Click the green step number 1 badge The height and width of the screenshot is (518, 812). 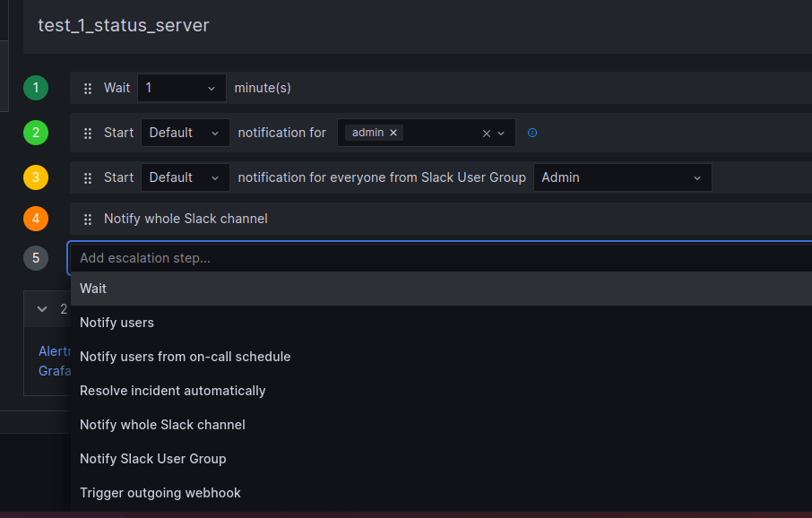click(x=36, y=88)
